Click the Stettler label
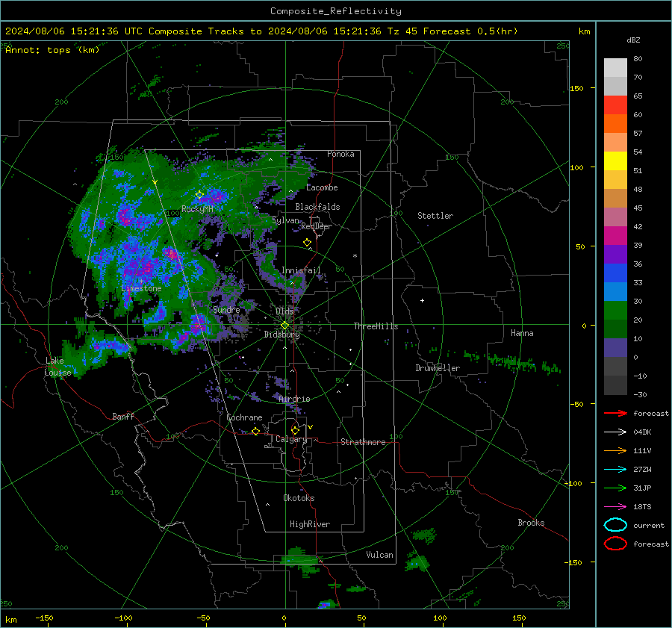Image resolution: width=672 pixels, height=628 pixels. tap(435, 216)
